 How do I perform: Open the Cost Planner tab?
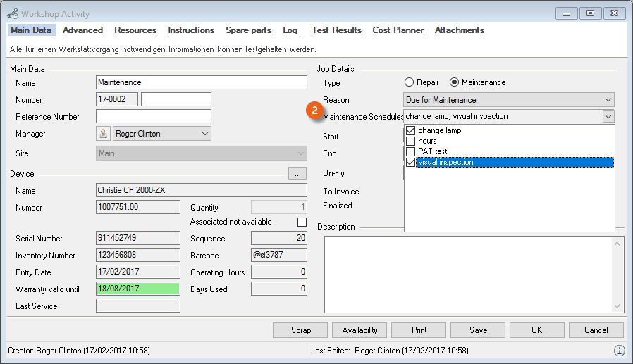(x=398, y=30)
